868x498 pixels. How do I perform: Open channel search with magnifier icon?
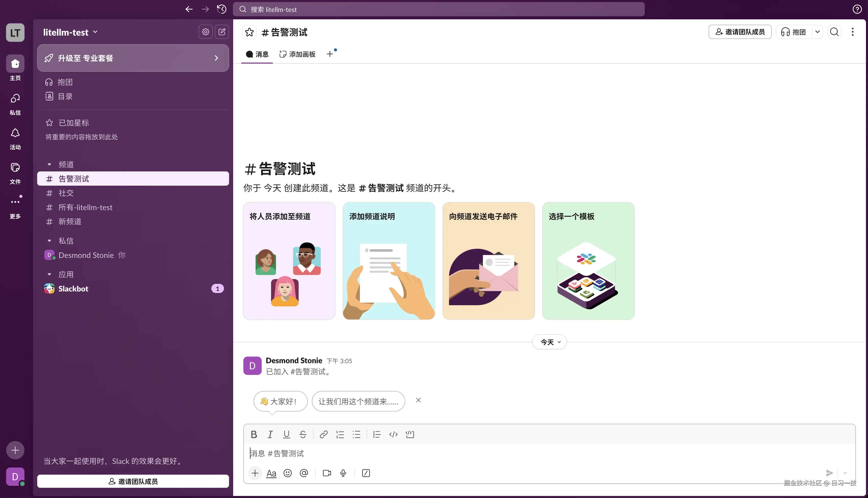[834, 32]
